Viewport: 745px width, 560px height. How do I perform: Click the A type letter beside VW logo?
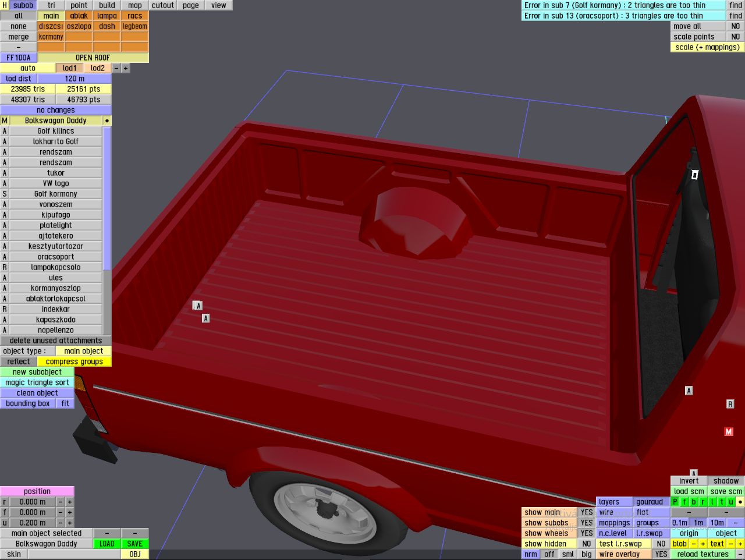coord(5,183)
